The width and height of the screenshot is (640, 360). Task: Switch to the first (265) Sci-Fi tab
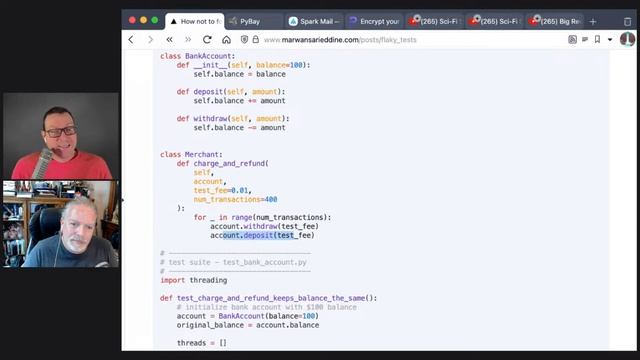434,21
